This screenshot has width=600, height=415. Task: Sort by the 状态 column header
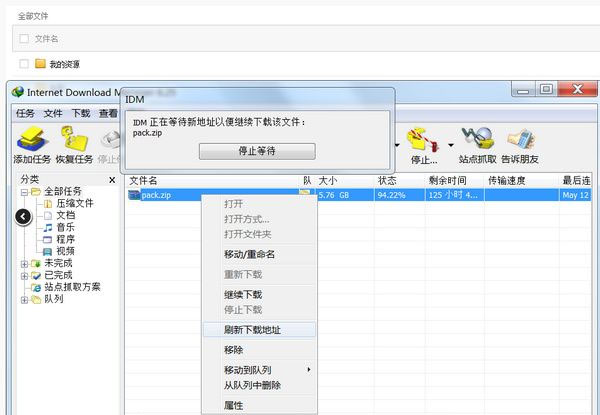pos(399,181)
